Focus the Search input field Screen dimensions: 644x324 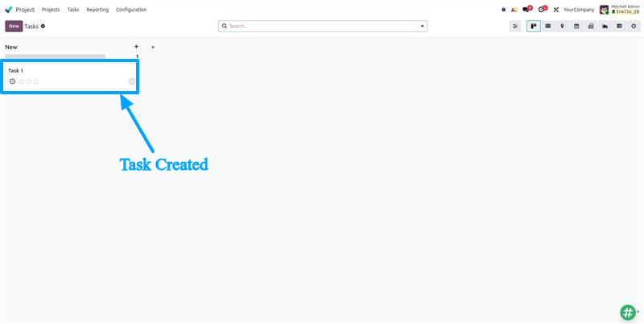pyautogui.click(x=323, y=27)
